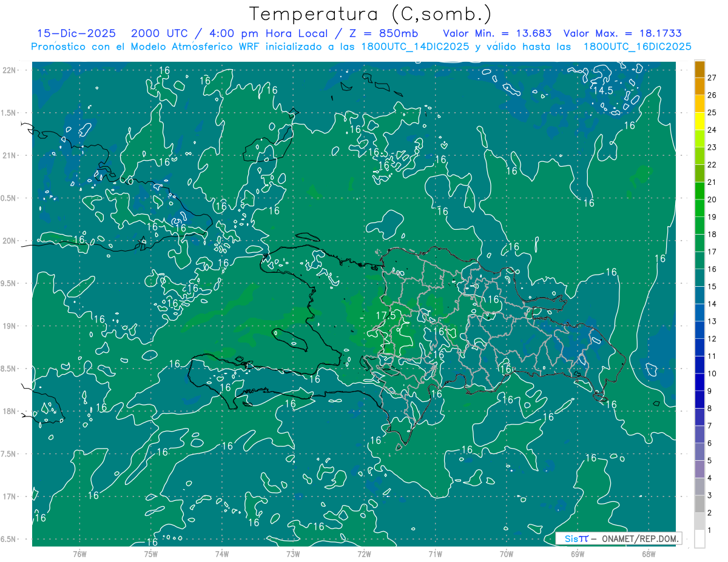The height and width of the screenshot is (562, 728).
Task: Click the "19N" latitude axis label
Action: click(10, 326)
